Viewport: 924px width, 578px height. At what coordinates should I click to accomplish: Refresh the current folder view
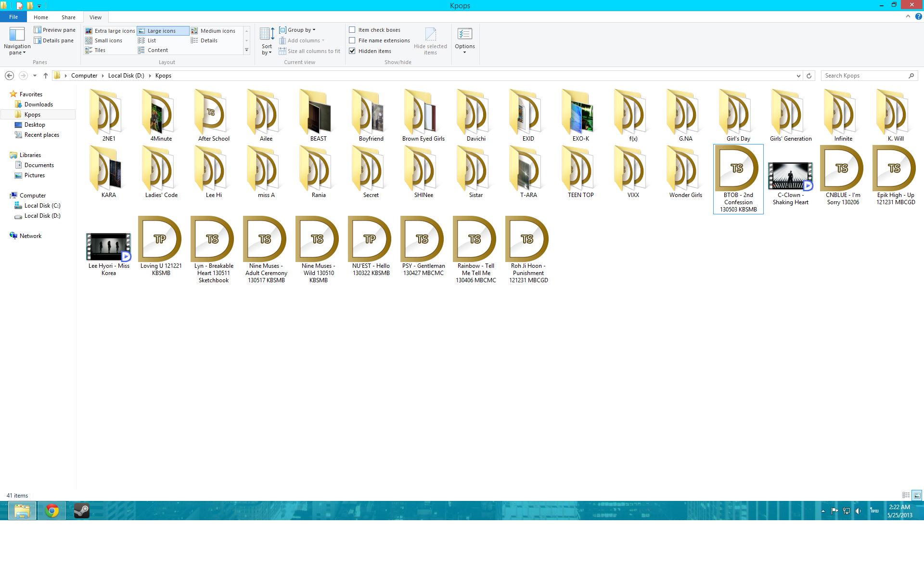click(809, 76)
